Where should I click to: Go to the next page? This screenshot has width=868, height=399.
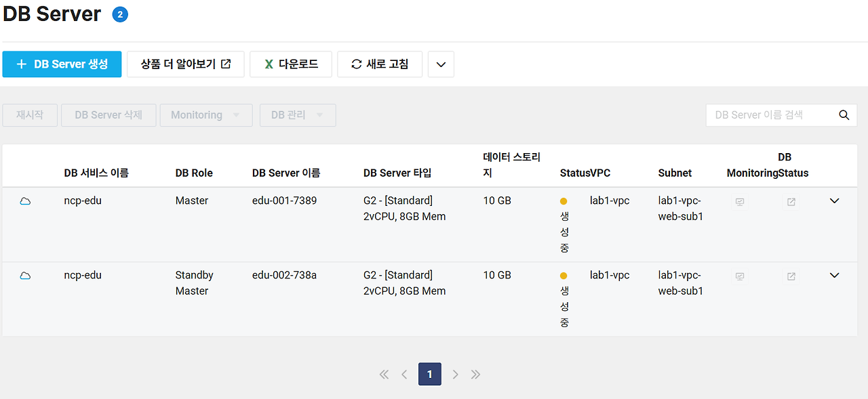point(456,375)
